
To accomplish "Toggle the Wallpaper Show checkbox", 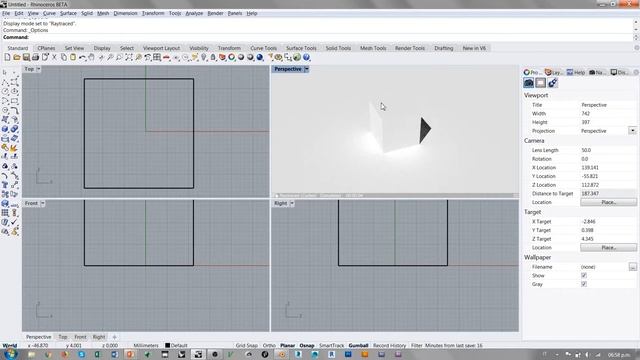I will point(584,276).
